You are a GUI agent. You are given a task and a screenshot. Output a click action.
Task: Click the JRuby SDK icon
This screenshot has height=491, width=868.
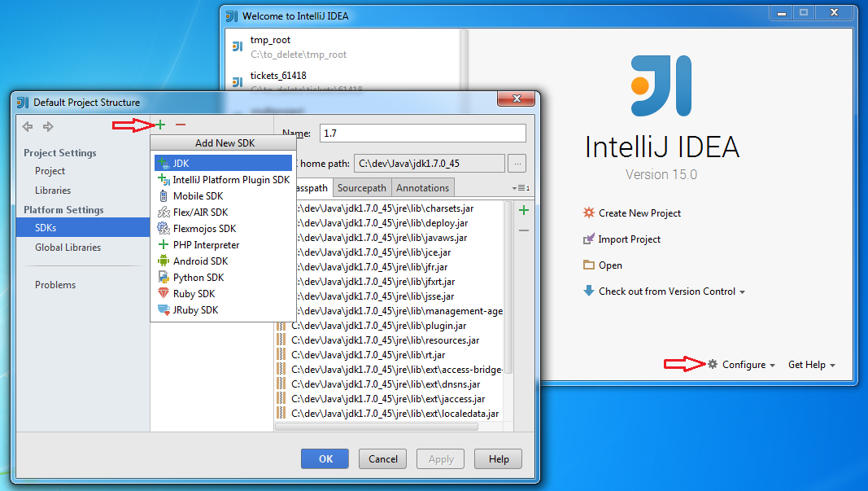(164, 309)
